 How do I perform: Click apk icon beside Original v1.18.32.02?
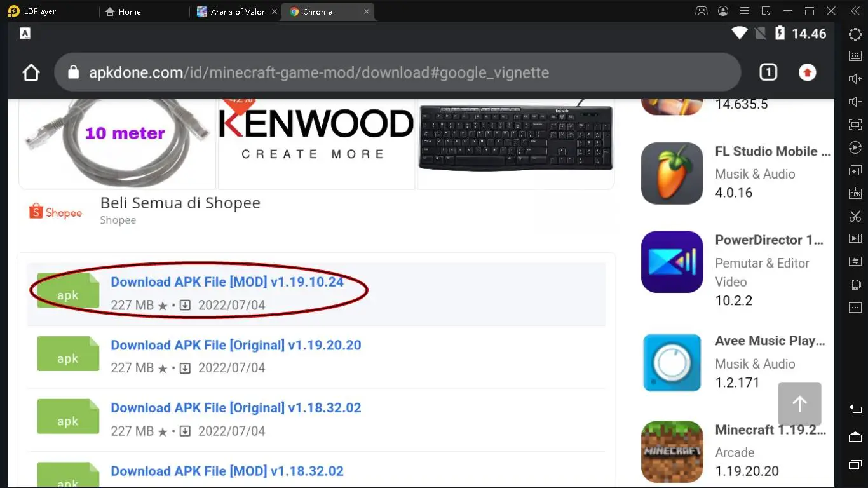pos(68,416)
